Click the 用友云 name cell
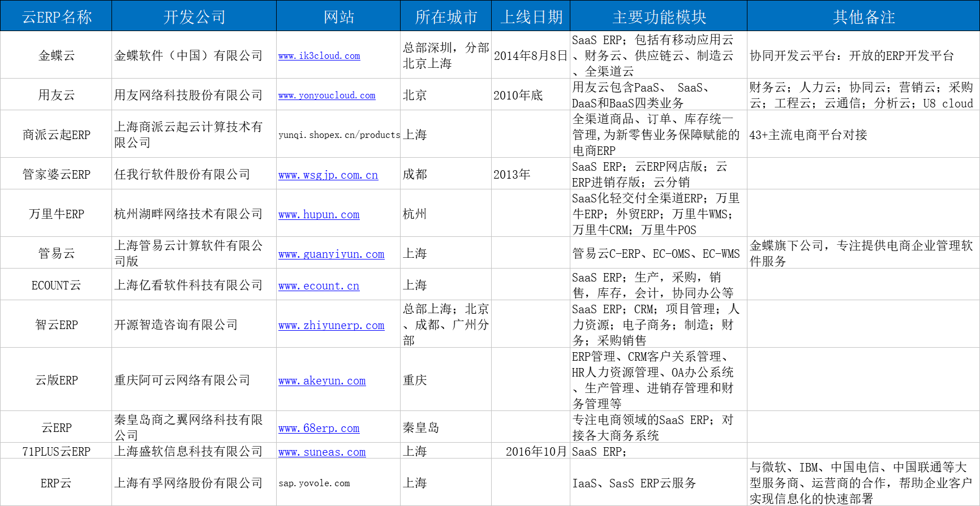Screen dimensions: 980x506 coord(56,94)
